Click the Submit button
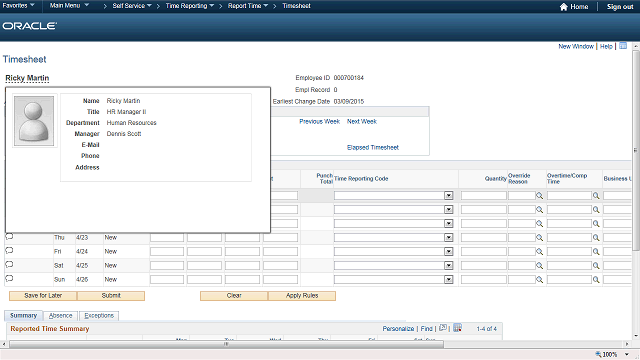Screen dimensions: 640x360 tap(111, 296)
